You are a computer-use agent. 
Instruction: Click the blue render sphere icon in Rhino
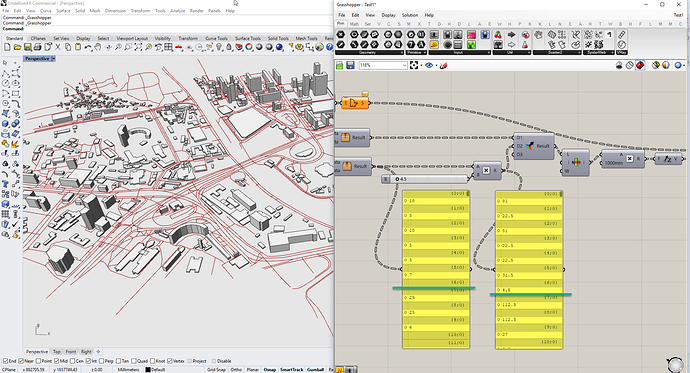(279, 47)
